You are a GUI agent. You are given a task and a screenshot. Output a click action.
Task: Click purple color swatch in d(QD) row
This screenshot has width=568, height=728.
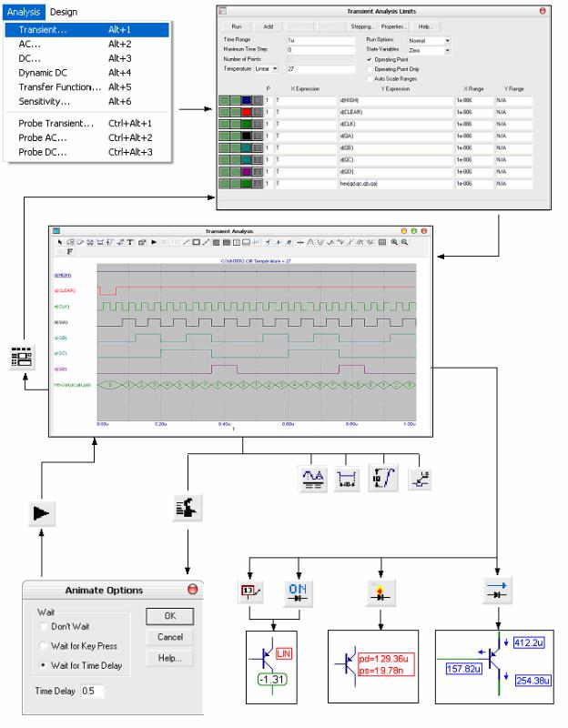247,172
